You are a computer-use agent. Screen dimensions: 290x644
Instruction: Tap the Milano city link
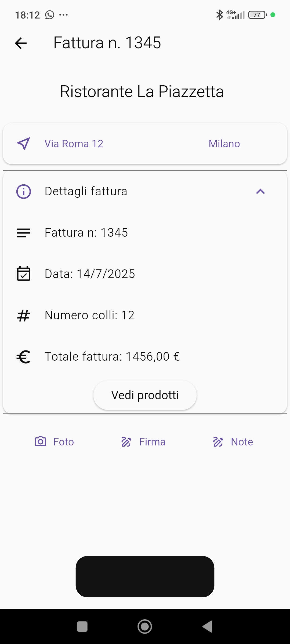pos(224,144)
